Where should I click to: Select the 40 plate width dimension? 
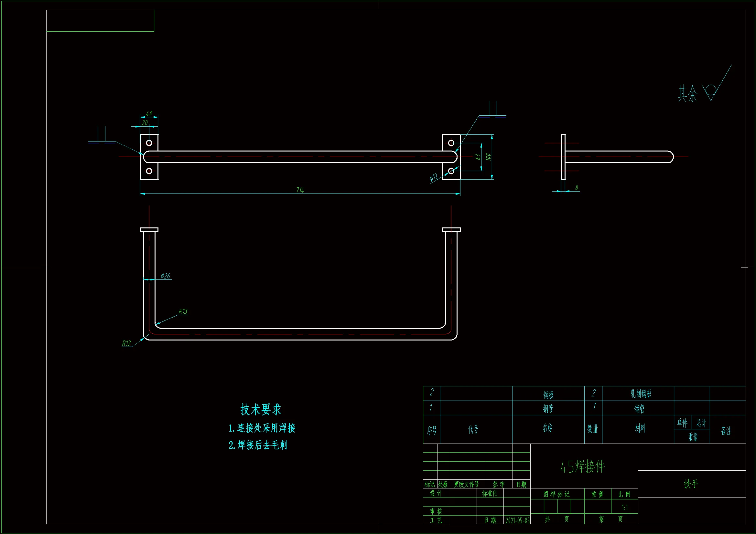(149, 113)
